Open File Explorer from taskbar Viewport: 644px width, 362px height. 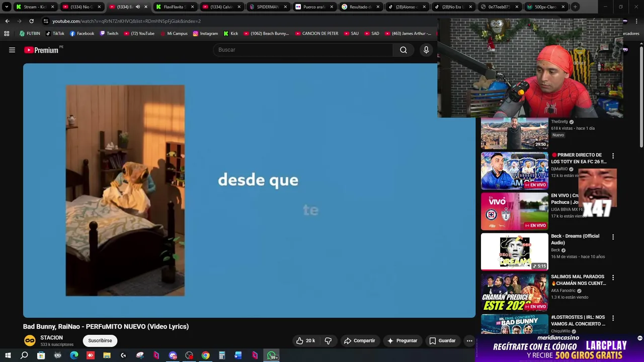point(107,355)
